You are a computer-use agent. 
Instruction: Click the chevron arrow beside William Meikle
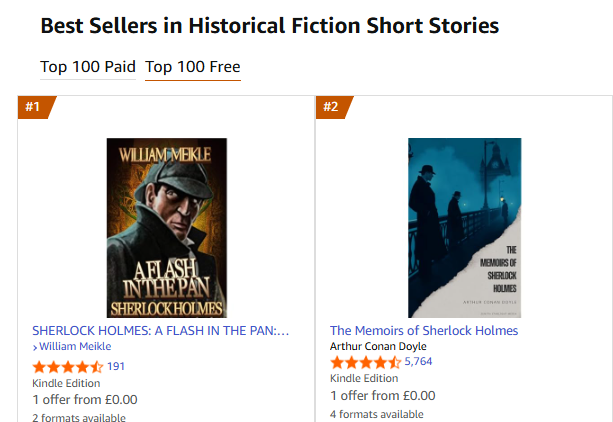coord(35,347)
